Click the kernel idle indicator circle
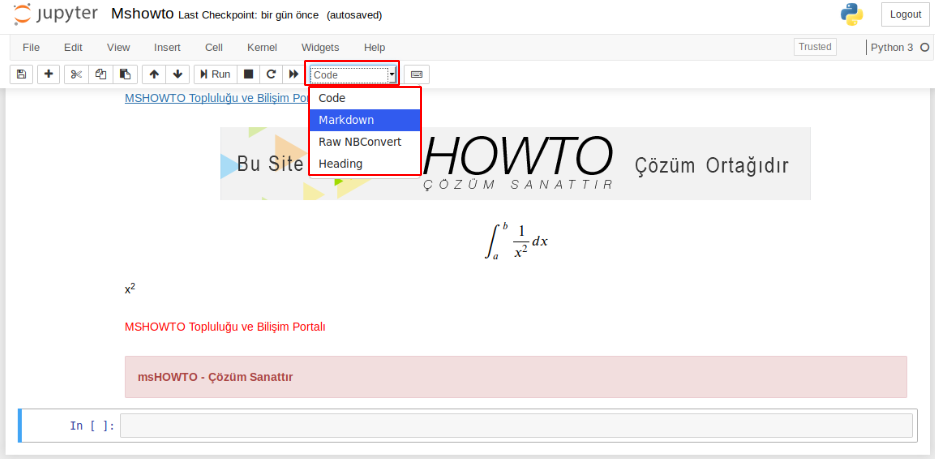The height and width of the screenshot is (459, 935). click(x=925, y=48)
